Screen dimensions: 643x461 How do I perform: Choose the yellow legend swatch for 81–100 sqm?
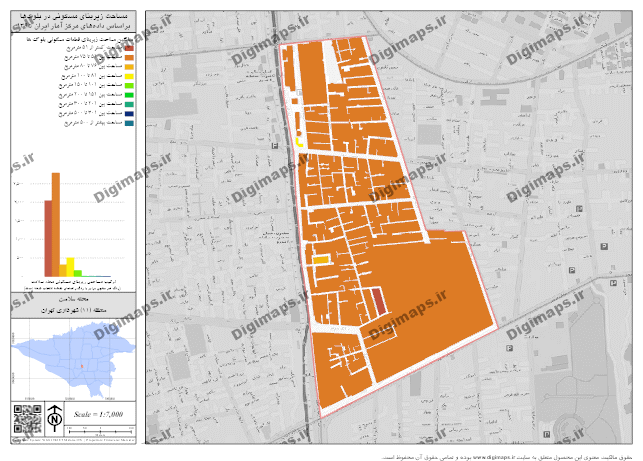129,76
